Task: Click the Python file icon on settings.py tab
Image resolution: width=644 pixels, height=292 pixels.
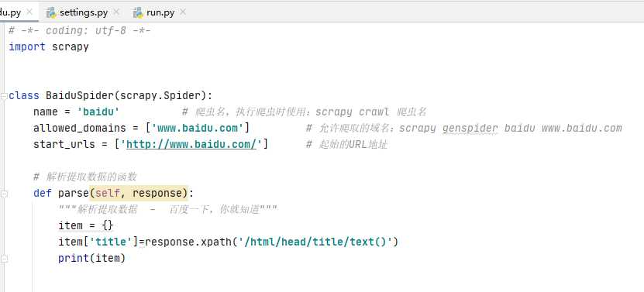Action: (x=51, y=12)
